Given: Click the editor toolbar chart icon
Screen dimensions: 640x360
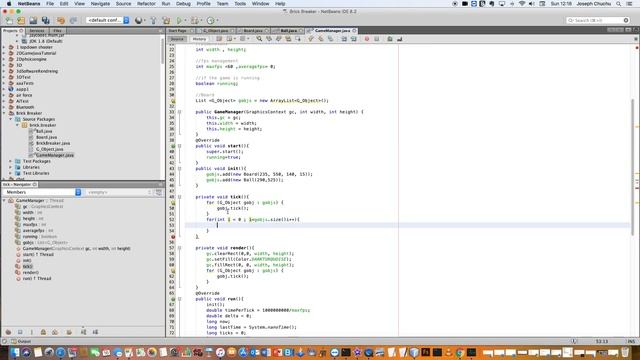Looking at the screenshot, I should coord(400,39).
